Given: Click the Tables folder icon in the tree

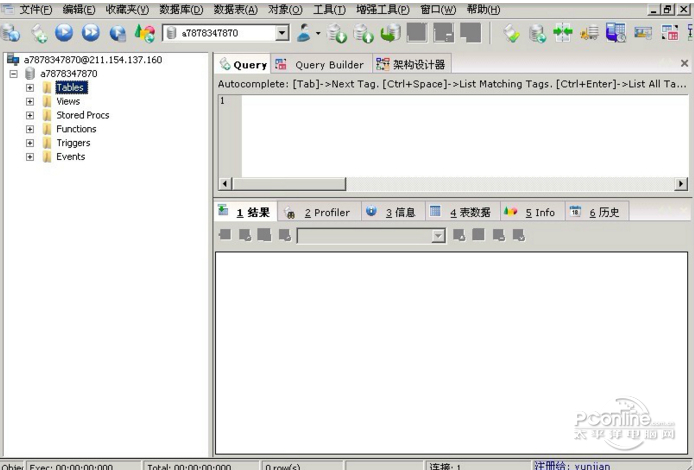Looking at the screenshot, I should [x=47, y=88].
